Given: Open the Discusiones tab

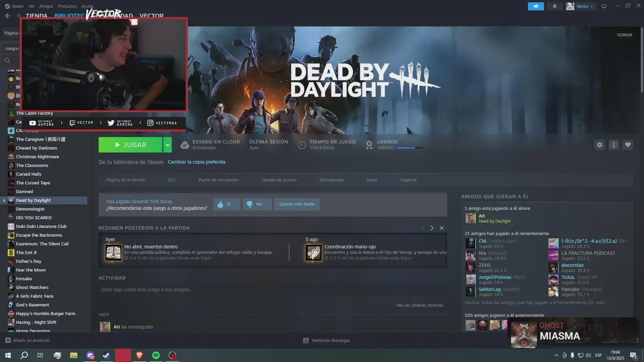Looking at the screenshot, I should [x=332, y=179].
